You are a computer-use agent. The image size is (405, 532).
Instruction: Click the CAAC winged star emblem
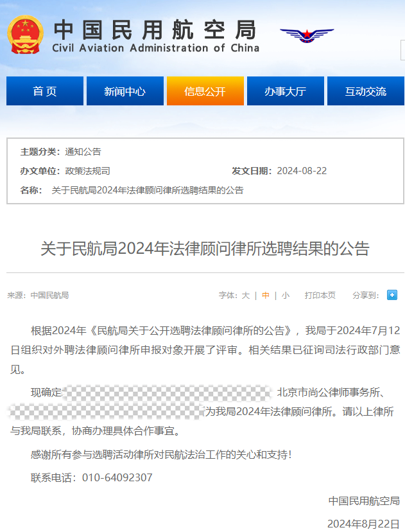pyautogui.click(x=307, y=35)
